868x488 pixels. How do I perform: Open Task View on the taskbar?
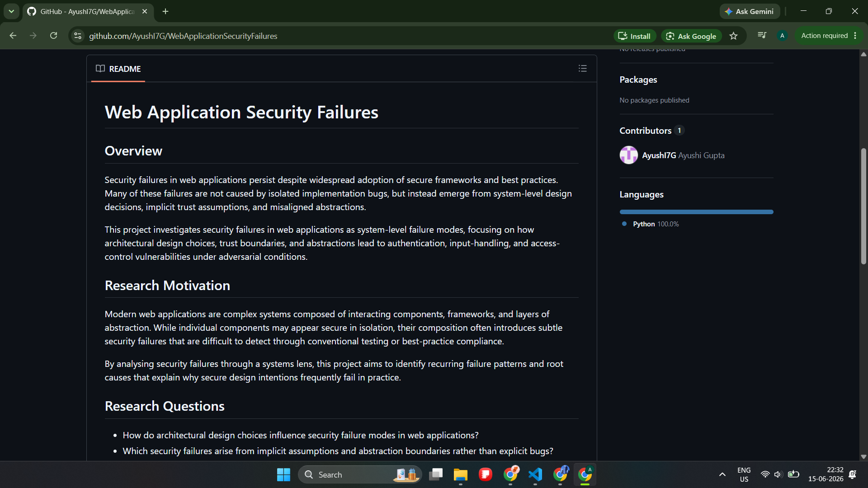[x=436, y=474]
